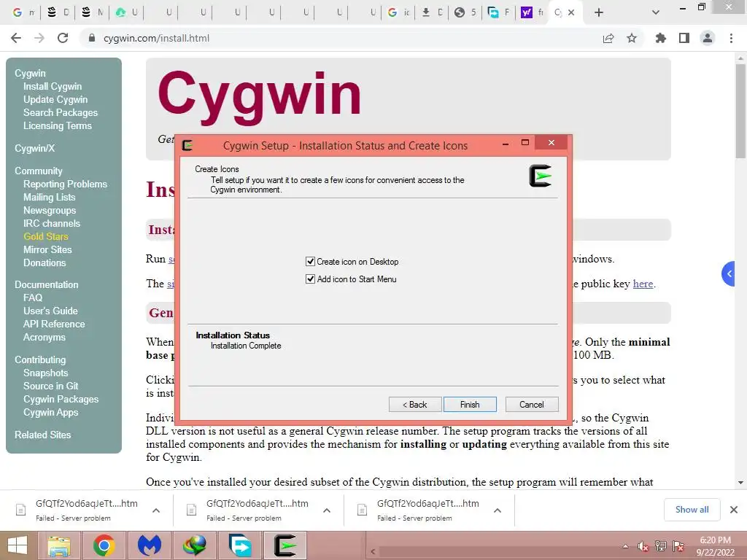Close the active Cygwin browser tab
The height and width of the screenshot is (560, 747).
coord(572,12)
